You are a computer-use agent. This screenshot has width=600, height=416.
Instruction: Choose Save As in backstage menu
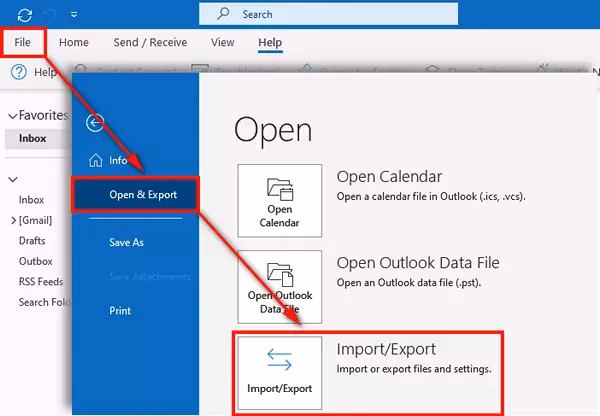tap(128, 242)
